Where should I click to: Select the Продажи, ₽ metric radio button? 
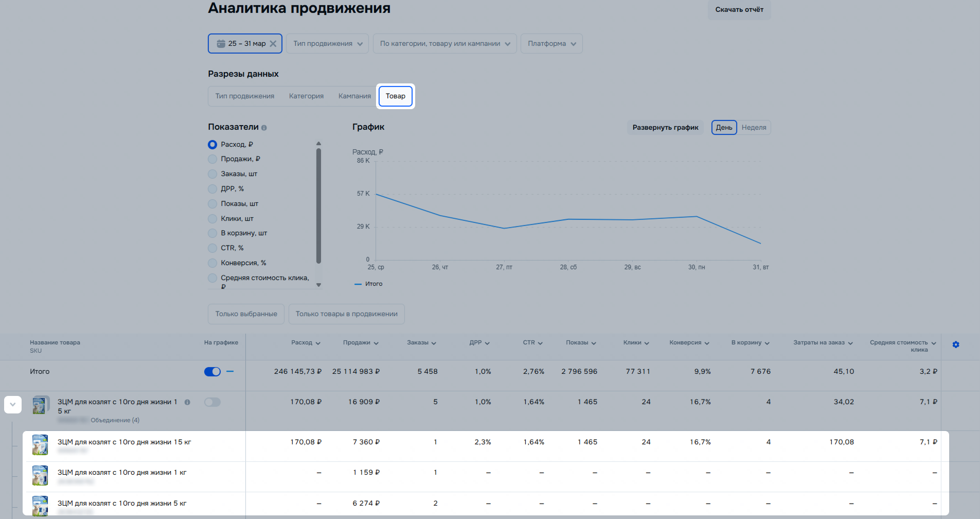coord(212,159)
